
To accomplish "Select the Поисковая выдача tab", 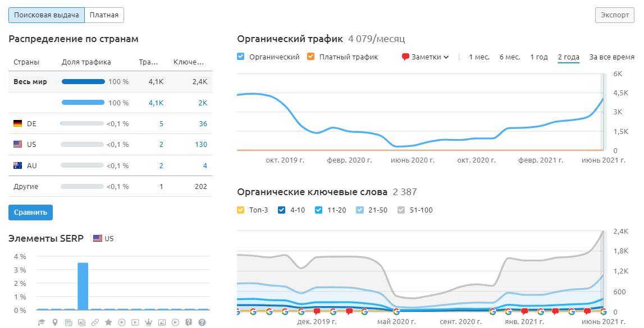I will (47, 15).
